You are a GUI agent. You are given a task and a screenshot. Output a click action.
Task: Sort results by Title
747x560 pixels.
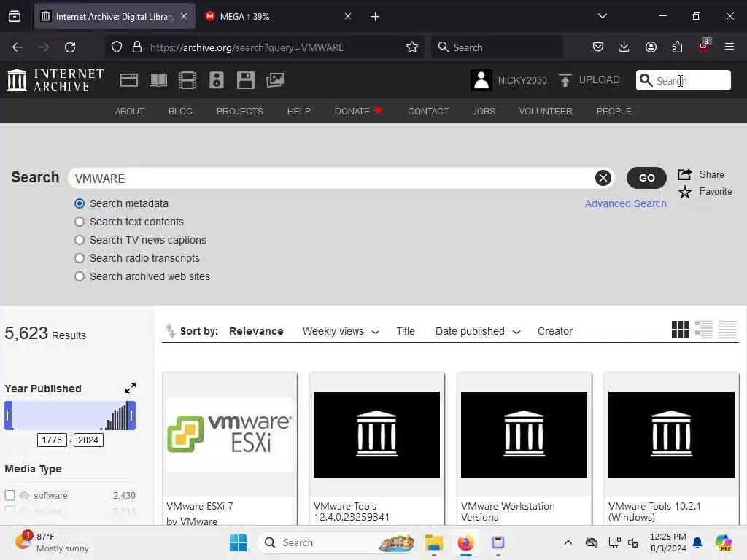pyautogui.click(x=406, y=332)
